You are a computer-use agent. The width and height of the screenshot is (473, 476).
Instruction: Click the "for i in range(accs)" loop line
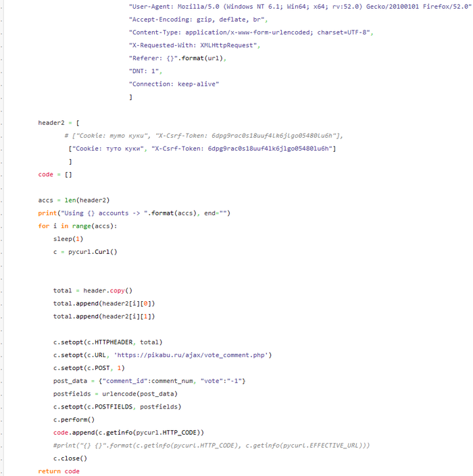(x=78, y=226)
